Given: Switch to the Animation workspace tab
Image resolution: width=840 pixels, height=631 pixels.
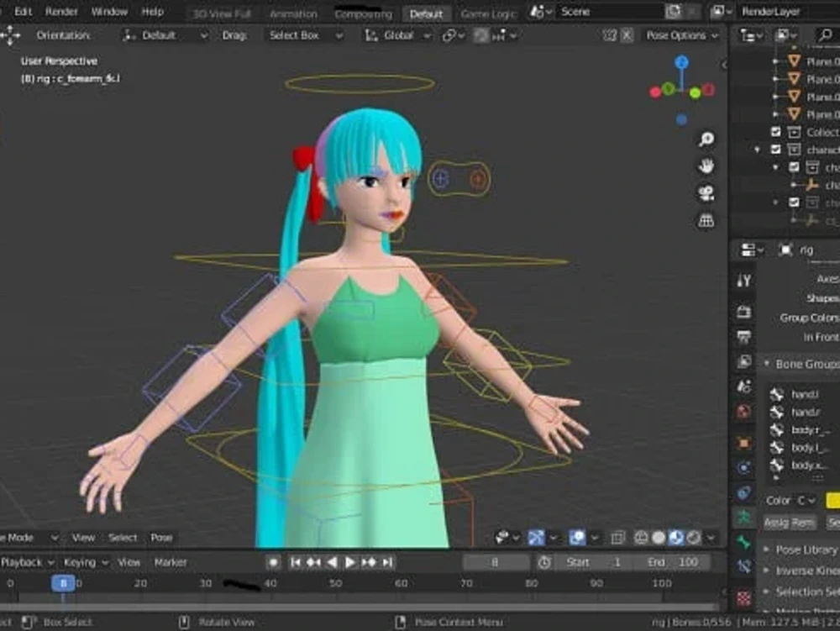Looking at the screenshot, I should (x=293, y=13).
